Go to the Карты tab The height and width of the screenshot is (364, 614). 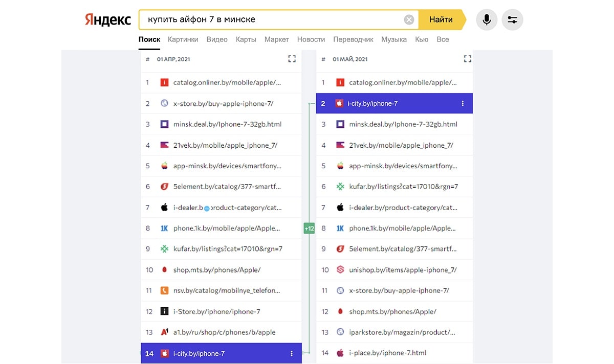click(246, 39)
